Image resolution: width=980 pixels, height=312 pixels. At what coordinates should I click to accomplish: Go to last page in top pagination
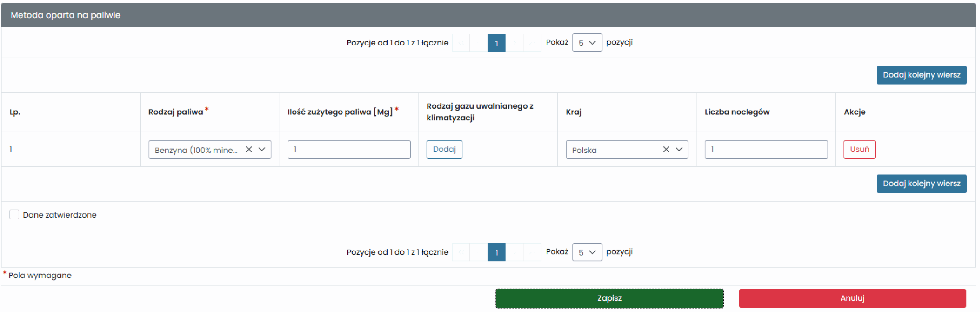point(532,43)
